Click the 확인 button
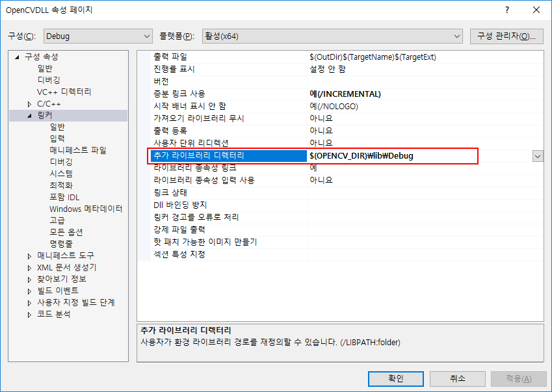552x392 pixels. tap(396, 378)
